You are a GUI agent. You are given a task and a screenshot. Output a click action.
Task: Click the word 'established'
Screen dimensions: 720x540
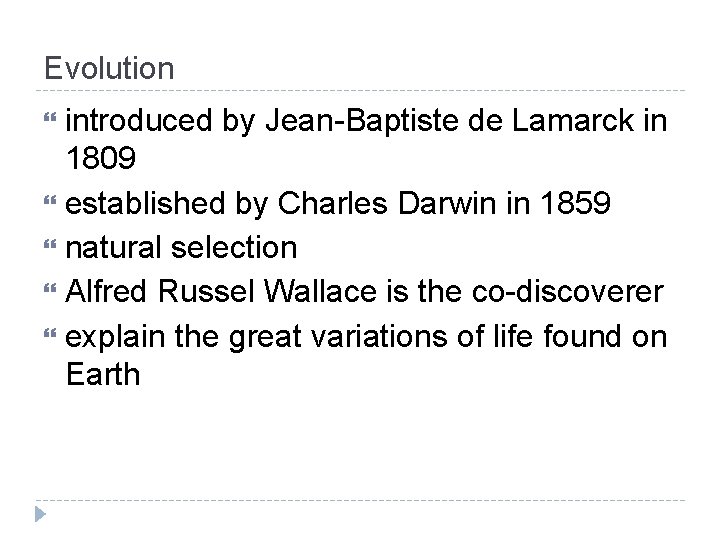tap(145, 202)
